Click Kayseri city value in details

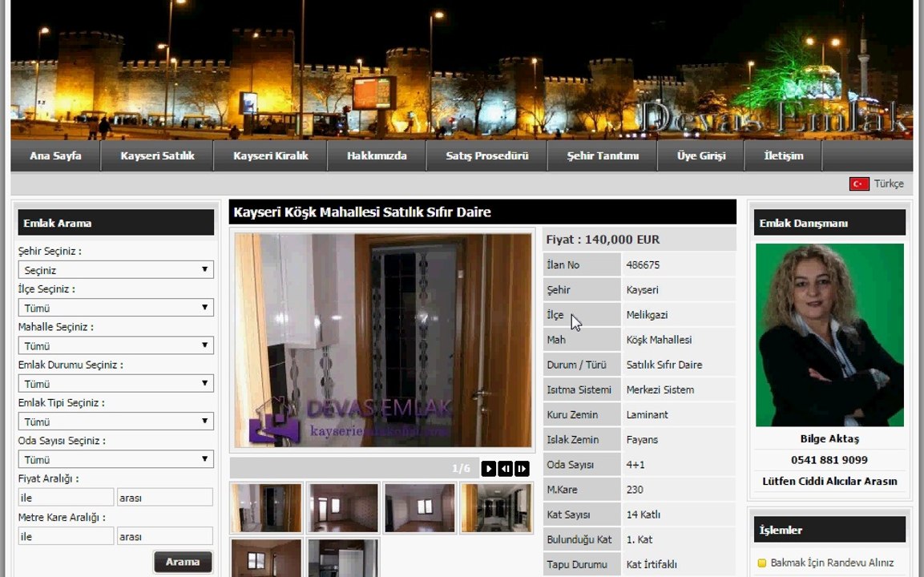(x=643, y=290)
